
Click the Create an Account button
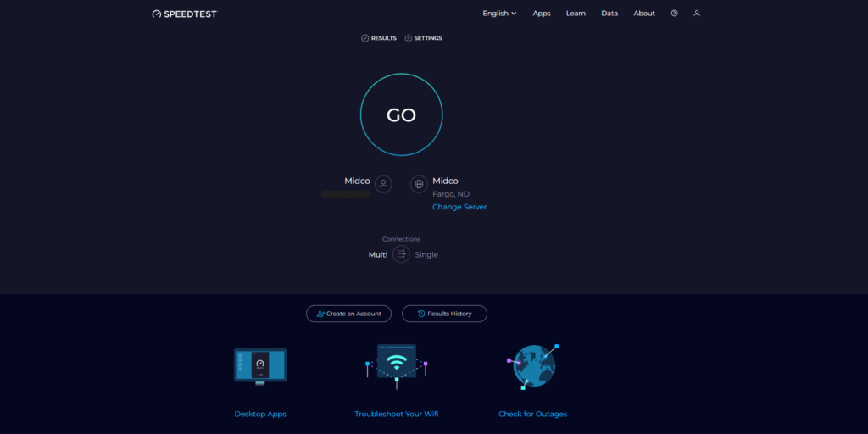click(x=348, y=314)
